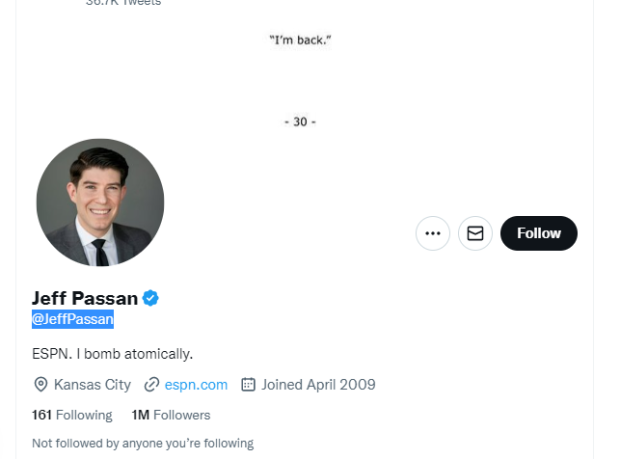Click the 36.7K Tweets count at top

[123, 3]
